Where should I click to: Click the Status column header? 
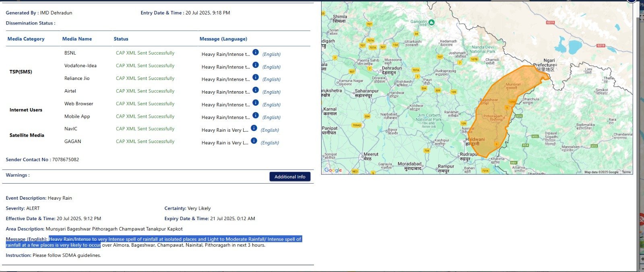coord(121,39)
